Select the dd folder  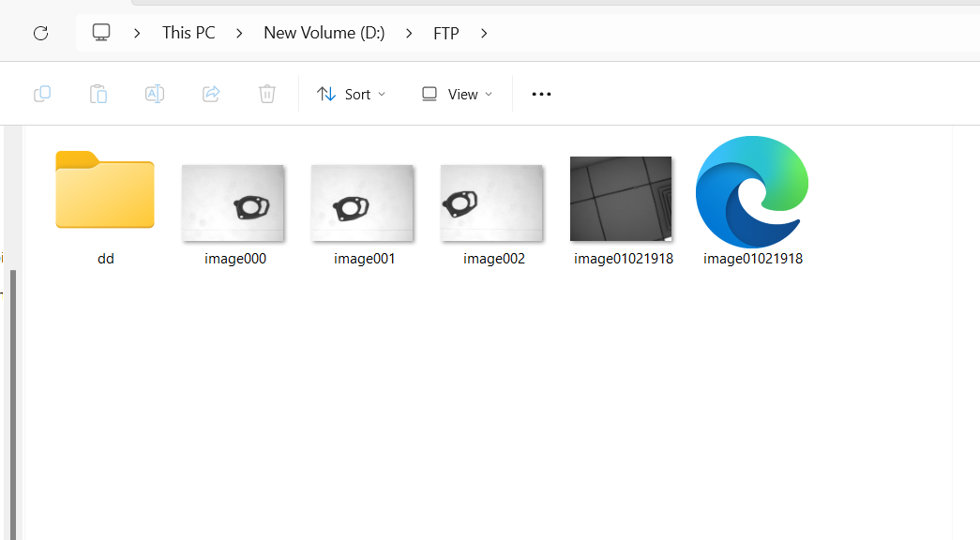click(x=105, y=189)
